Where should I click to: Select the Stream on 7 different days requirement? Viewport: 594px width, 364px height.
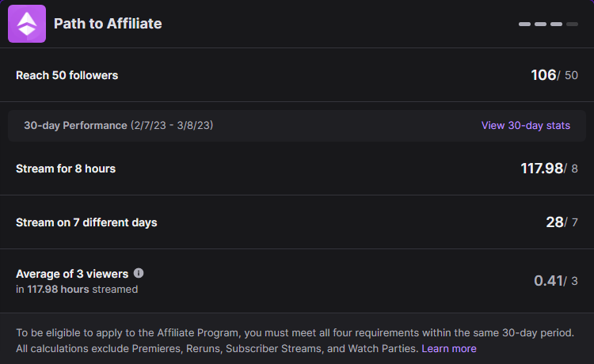click(86, 222)
